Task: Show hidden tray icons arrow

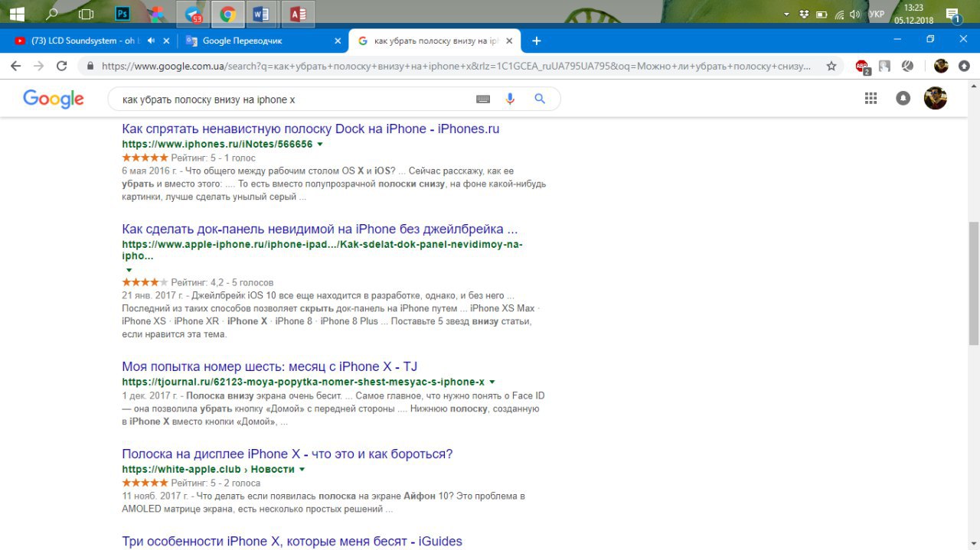Action: [787, 14]
